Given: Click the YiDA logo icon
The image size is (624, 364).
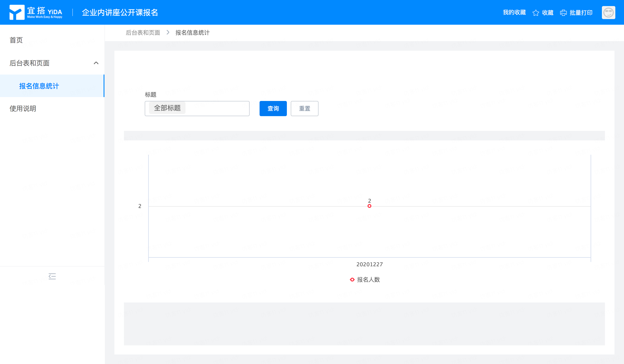Looking at the screenshot, I should click(17, 12).
